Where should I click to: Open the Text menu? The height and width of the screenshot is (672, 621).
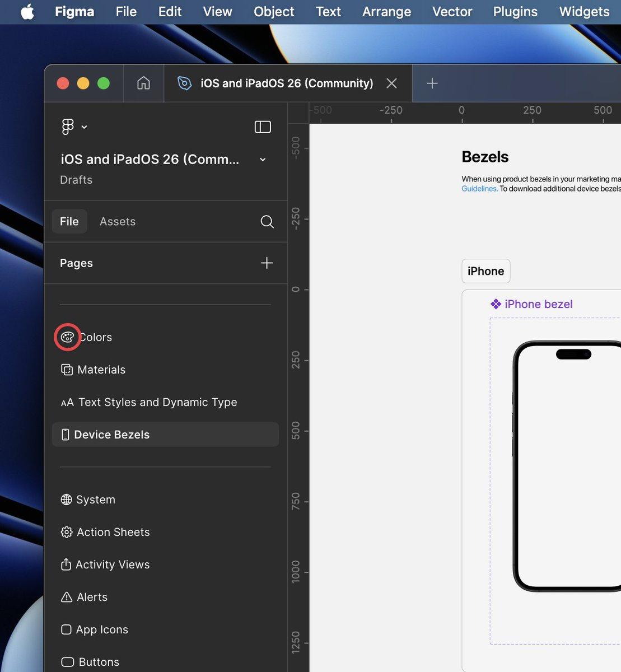point(328,12)
